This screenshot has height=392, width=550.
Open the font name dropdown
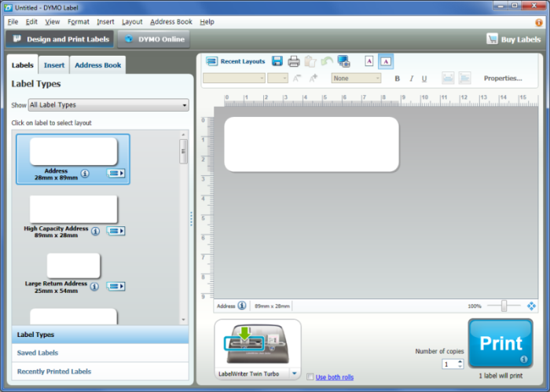pyautogui.click(x=234, y=79)
